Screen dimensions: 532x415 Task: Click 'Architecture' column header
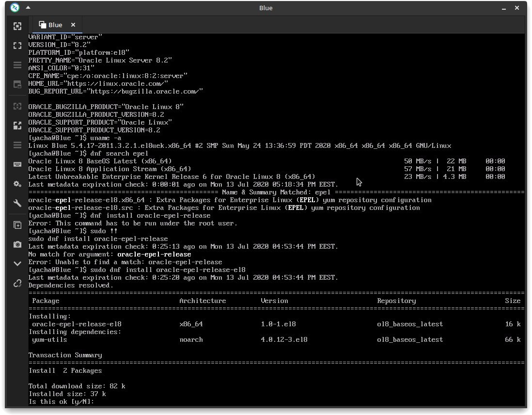(203, 301)
